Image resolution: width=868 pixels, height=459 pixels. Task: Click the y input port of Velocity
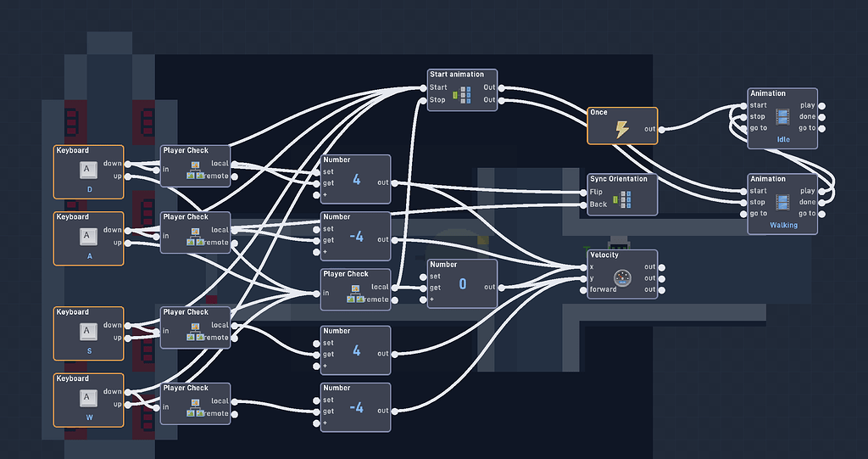pos(583,278)
